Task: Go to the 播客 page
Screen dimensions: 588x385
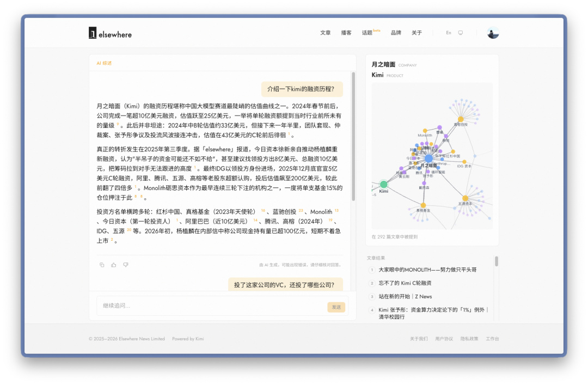Action: [346, 33]
